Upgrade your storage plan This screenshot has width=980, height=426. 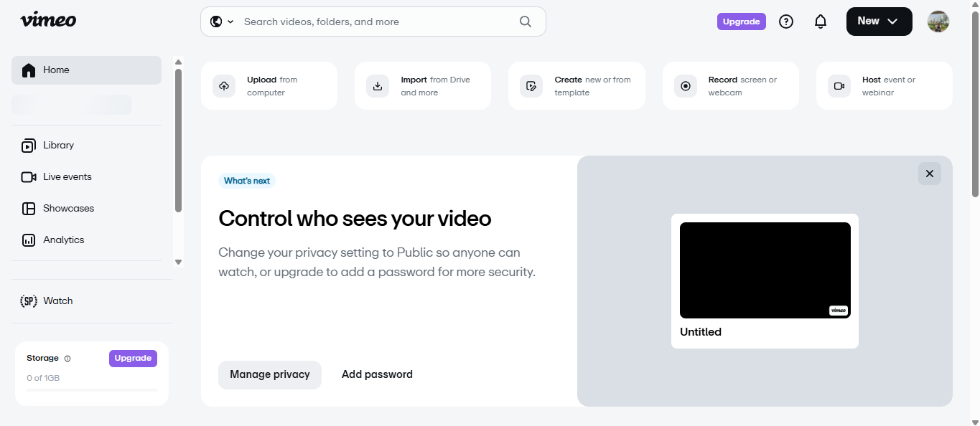(133, 358)
